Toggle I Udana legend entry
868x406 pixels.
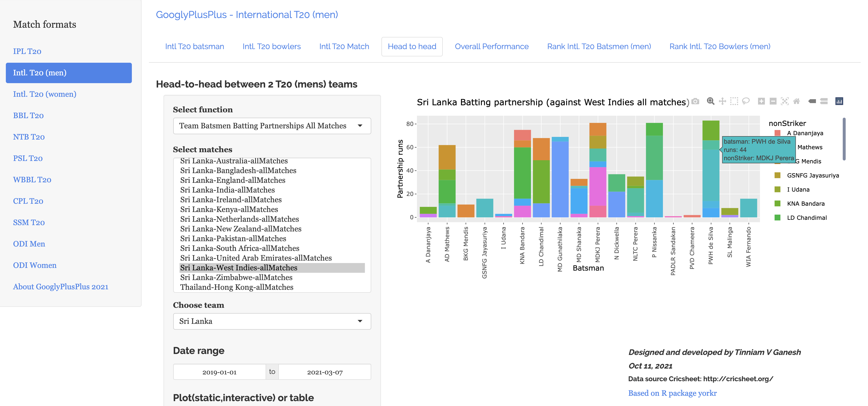tap(798, 190)
